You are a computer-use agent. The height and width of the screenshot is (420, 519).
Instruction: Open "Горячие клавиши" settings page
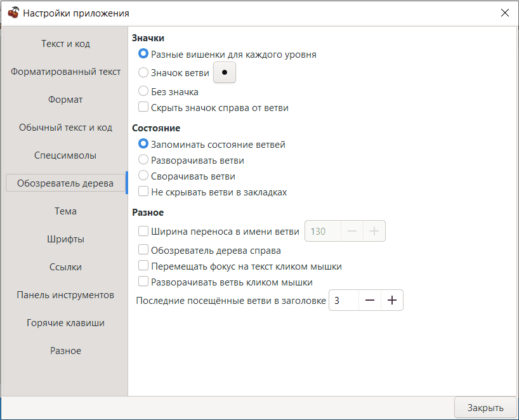point(65,323)
